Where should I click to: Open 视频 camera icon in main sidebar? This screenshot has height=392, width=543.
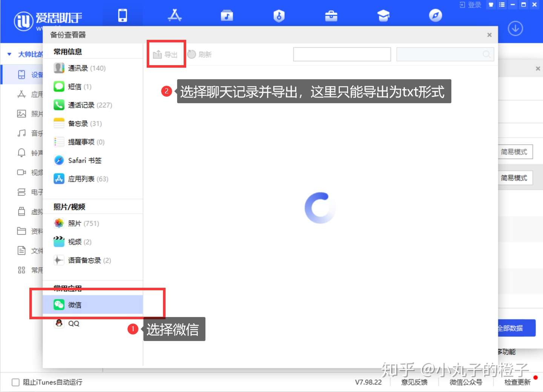[21, 172]
